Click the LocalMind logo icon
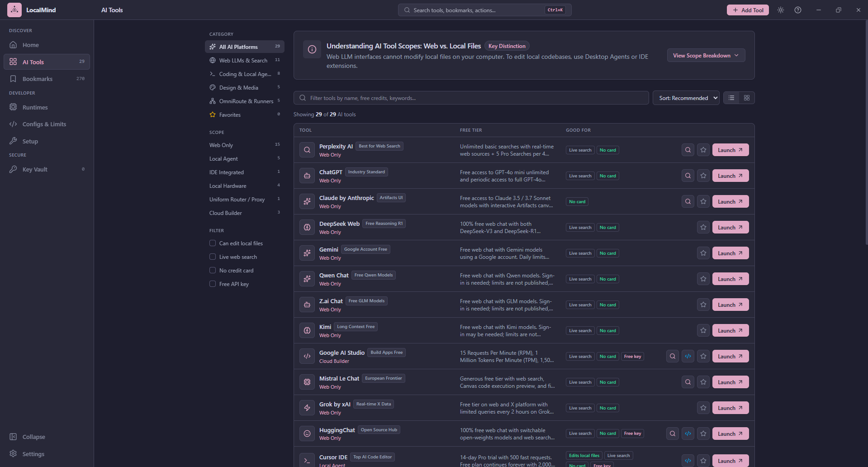 click(14, 10)
